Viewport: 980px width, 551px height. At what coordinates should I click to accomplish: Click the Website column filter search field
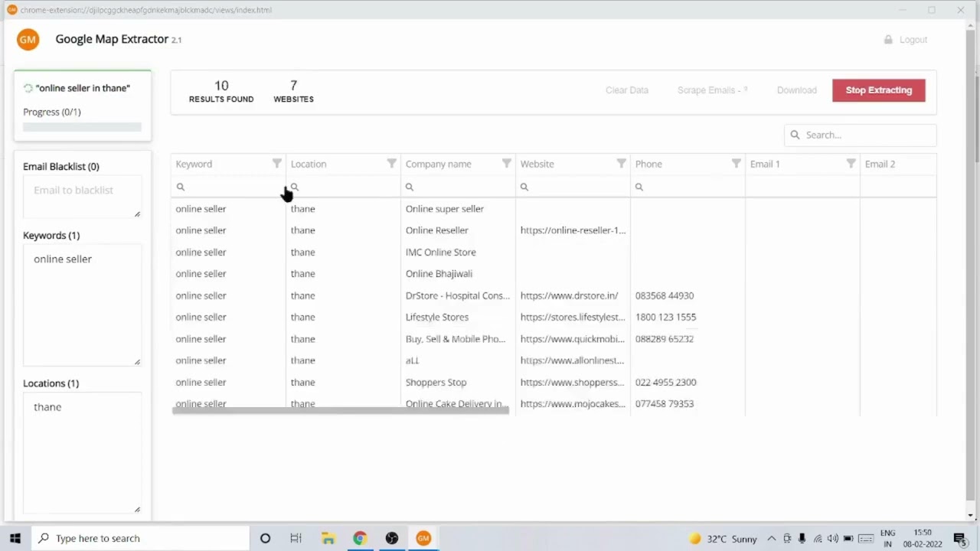[573, 187]
